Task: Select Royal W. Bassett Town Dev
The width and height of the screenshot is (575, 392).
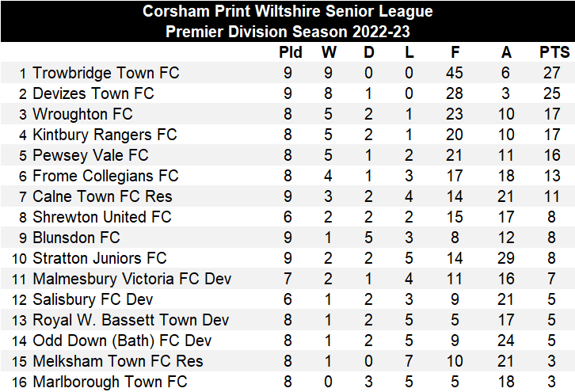Action: 131,320
